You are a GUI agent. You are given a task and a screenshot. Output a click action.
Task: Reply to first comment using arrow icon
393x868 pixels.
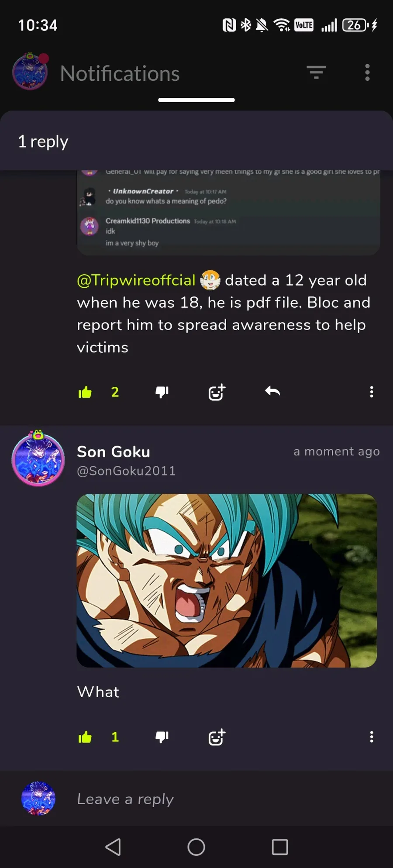pos(272,391)
